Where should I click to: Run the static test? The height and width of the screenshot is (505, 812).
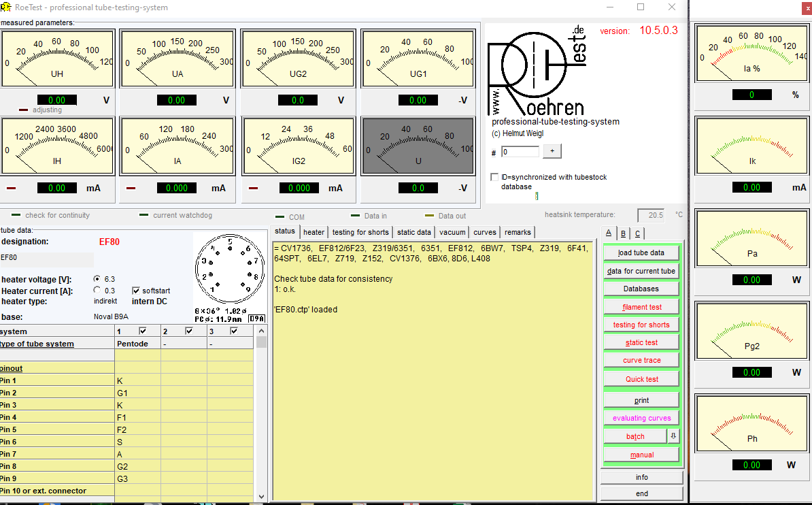tap(641, 342)
